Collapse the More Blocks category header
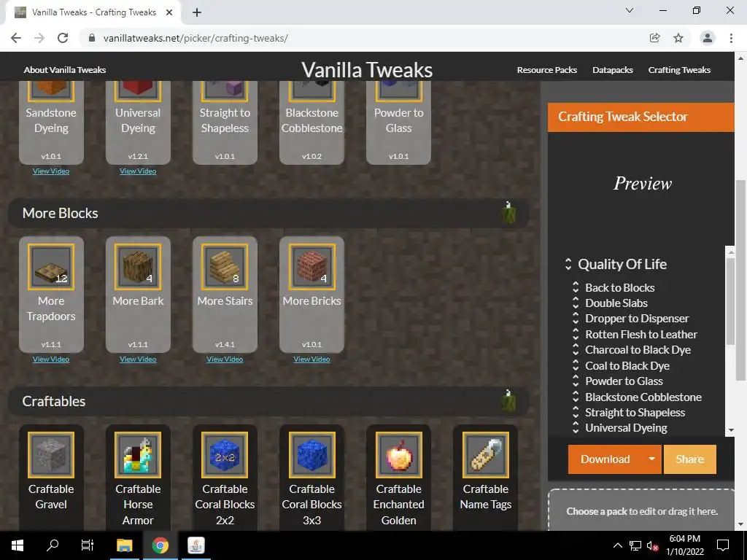The image size is (747, 560). pyautogui.click(x=268, y=213)
